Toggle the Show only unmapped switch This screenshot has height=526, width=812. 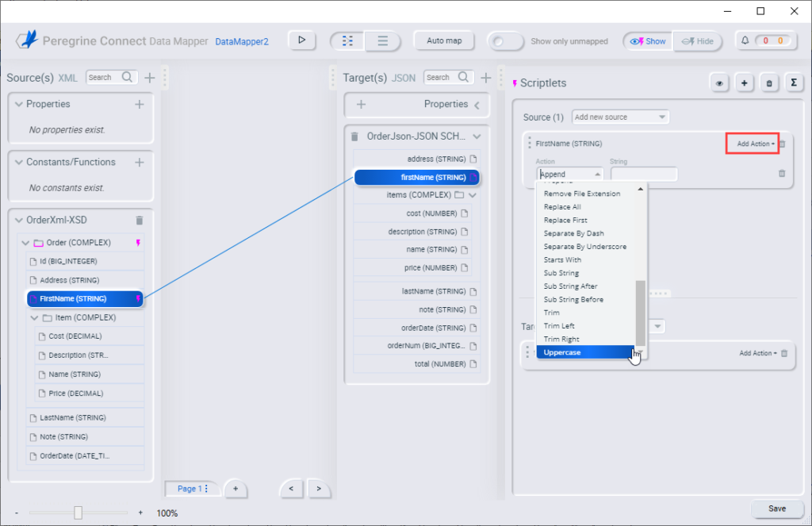point(505,41)
